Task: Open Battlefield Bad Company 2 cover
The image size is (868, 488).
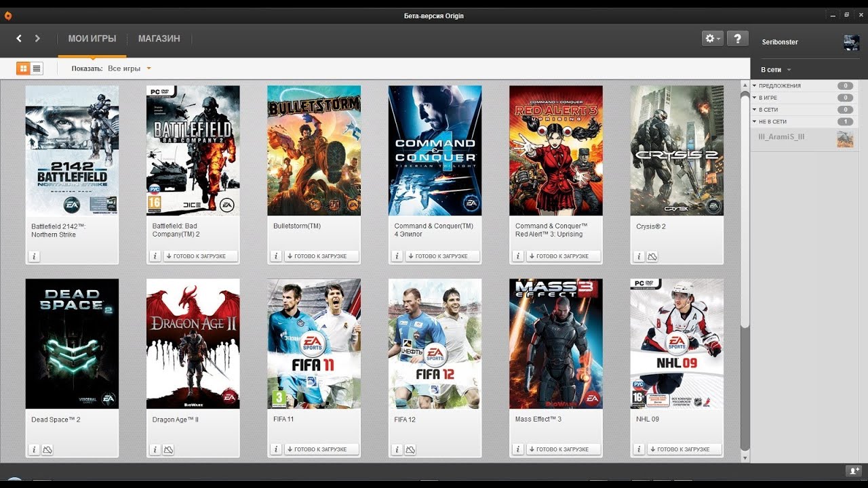Action: pos(193,150)
